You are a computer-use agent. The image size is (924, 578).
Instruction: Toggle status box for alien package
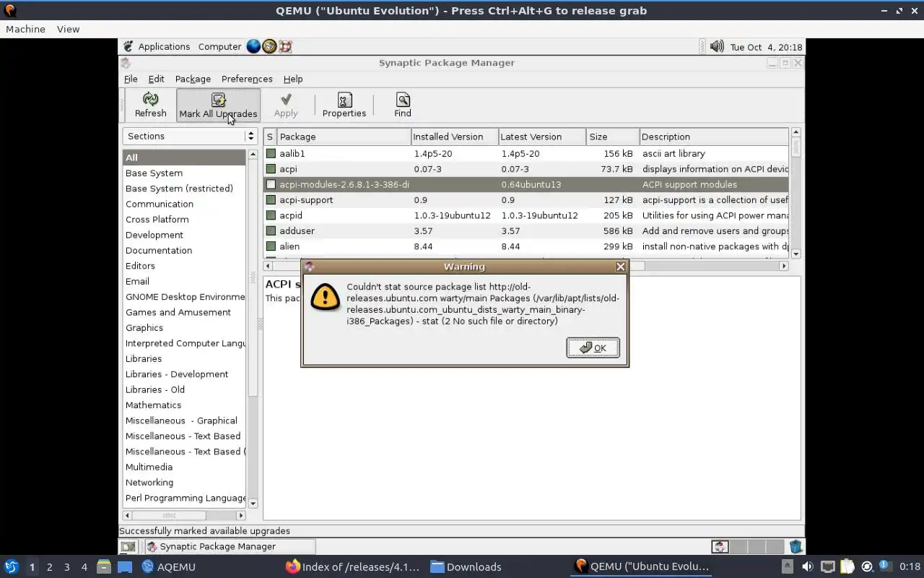(271, 246)
